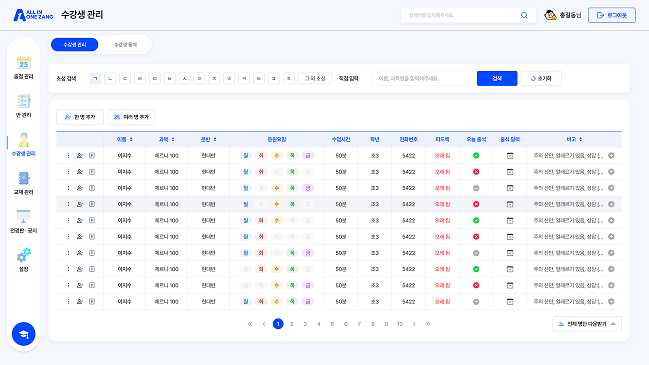Viewport: 649px width, 365px height.
Task: Click the magnifier icon in top search bar
Action: click(524, 15)
